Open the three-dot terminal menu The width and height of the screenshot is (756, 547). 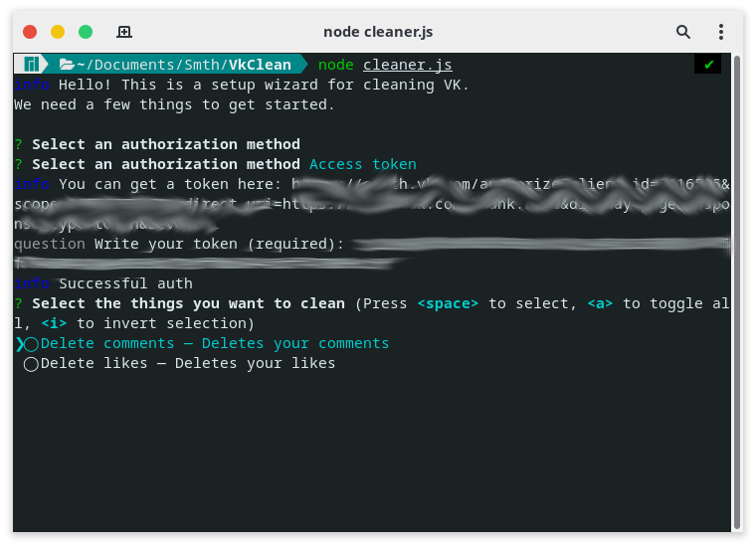tap(721, 32)
